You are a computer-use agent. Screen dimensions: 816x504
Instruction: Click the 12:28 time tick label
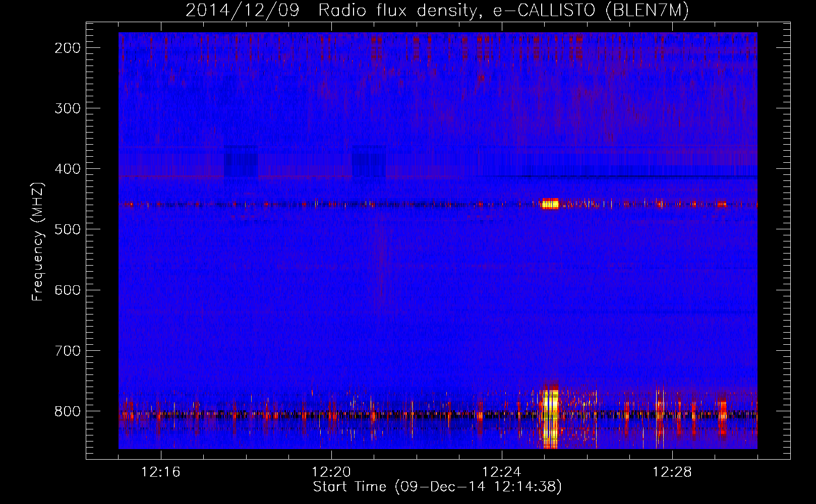pos(672,472)
